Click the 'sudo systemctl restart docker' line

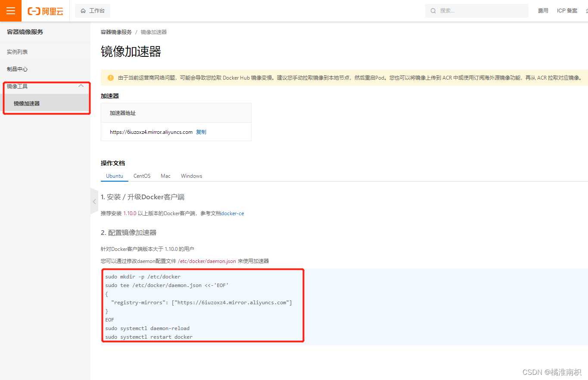coord(149,337)
